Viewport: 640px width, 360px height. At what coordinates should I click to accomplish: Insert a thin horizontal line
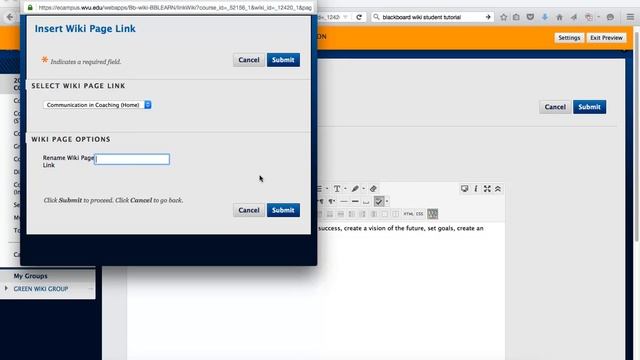(x=344, y=201)
